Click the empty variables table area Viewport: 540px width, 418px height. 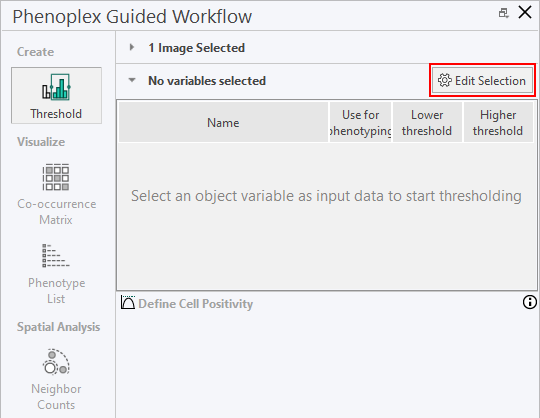tap(326, 216)
